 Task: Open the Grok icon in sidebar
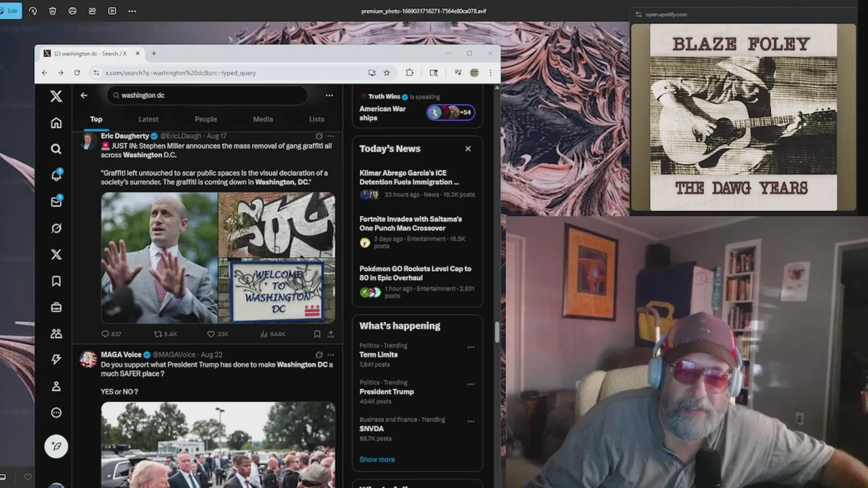(x=56, y=228)
